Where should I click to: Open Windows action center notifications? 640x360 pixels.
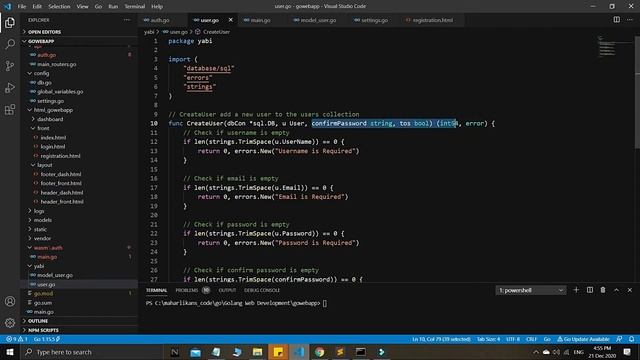click(627, 352)
